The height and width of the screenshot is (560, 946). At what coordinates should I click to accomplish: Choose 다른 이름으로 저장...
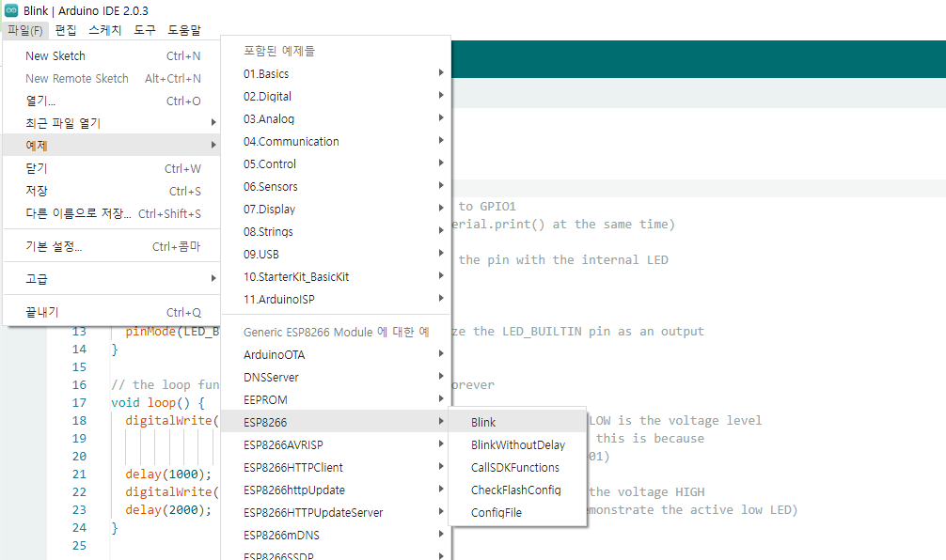(x=112, y=213)
